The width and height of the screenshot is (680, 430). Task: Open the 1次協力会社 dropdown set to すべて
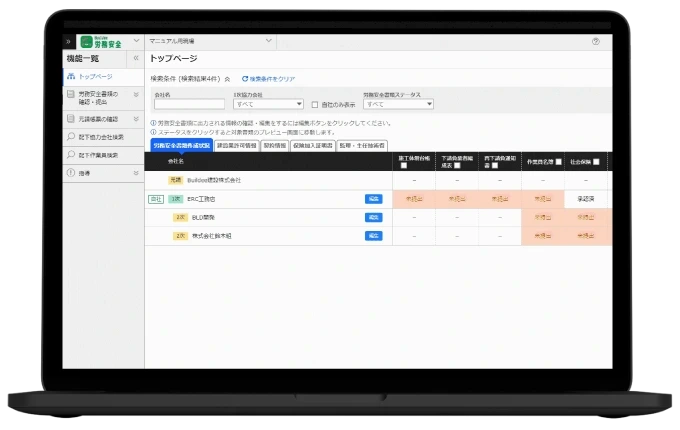click(268, 104)
